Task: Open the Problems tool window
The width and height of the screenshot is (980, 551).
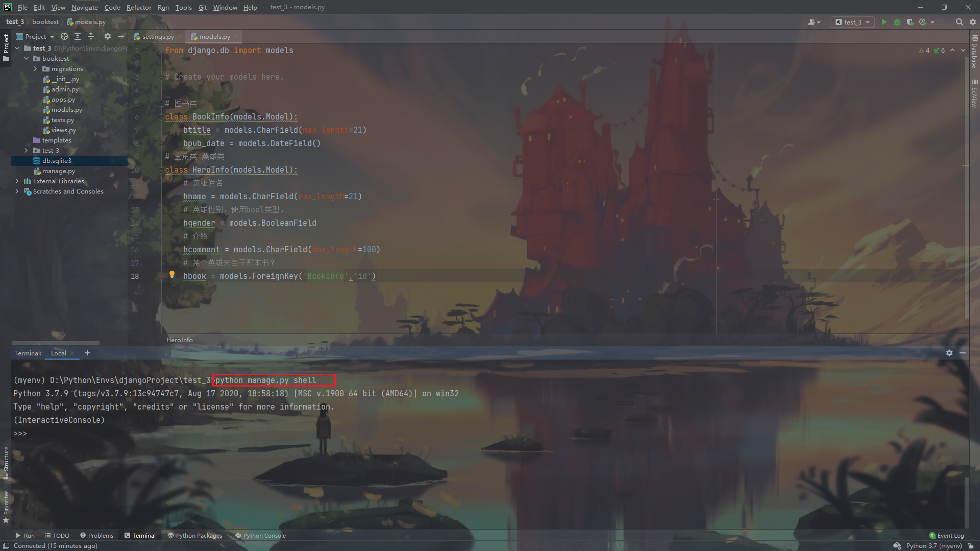Action: 97,535
